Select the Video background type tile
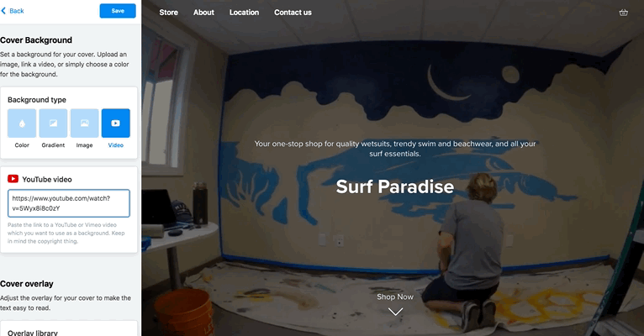Screen dimensions: 644x336 tap(116, 123)
